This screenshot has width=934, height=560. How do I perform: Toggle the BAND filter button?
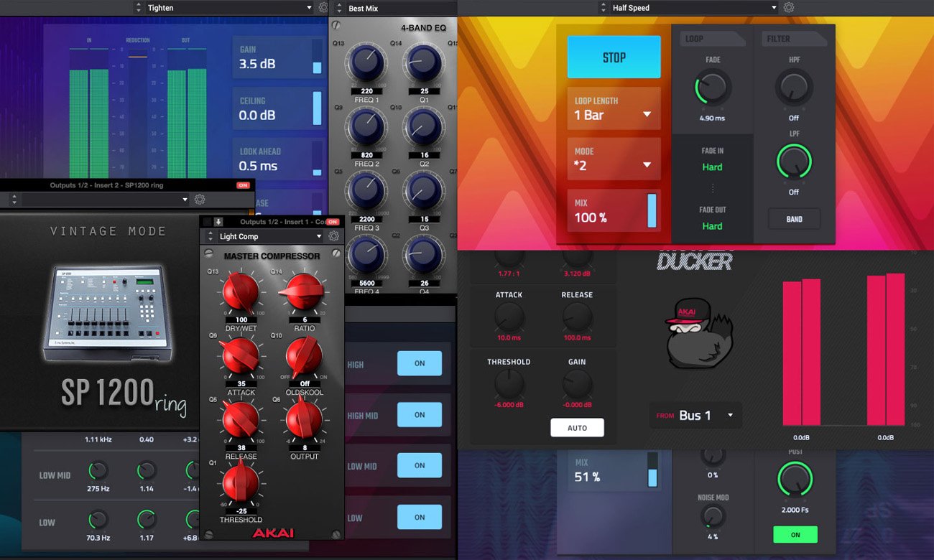tap(794, 219)
